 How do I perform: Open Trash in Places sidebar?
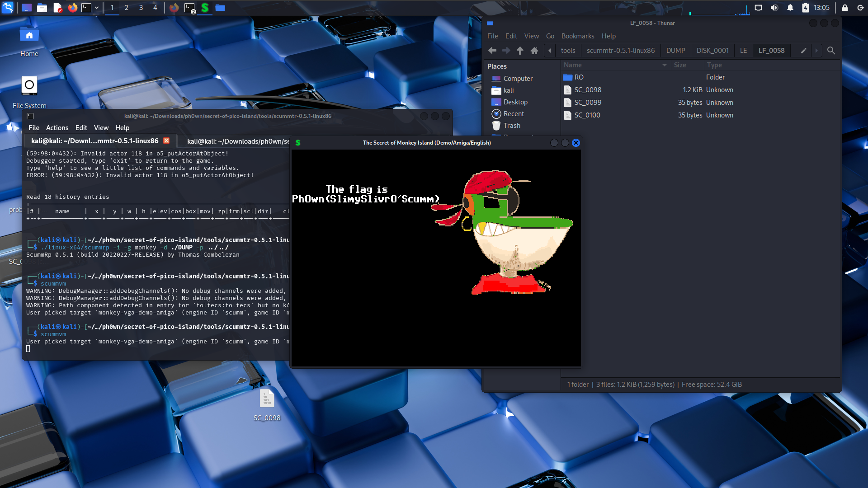pyautogui.click(x=511, y=126)
